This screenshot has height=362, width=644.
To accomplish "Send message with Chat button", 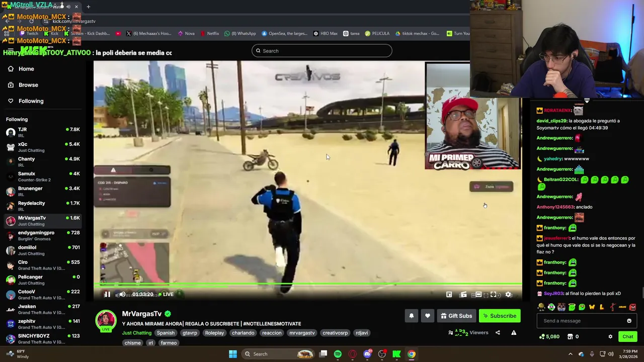I will click(628, 336).
